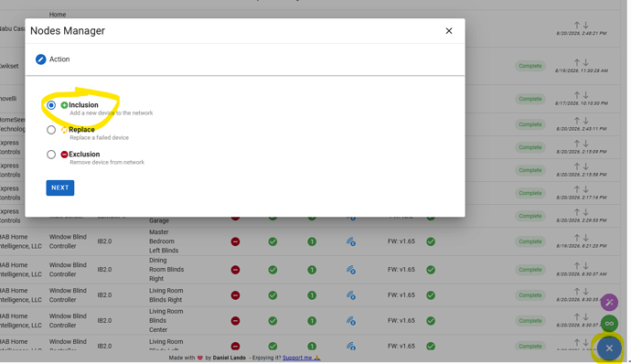Click up arrow above 2:48:21 PM timestamp

click(x=577, y=25)
